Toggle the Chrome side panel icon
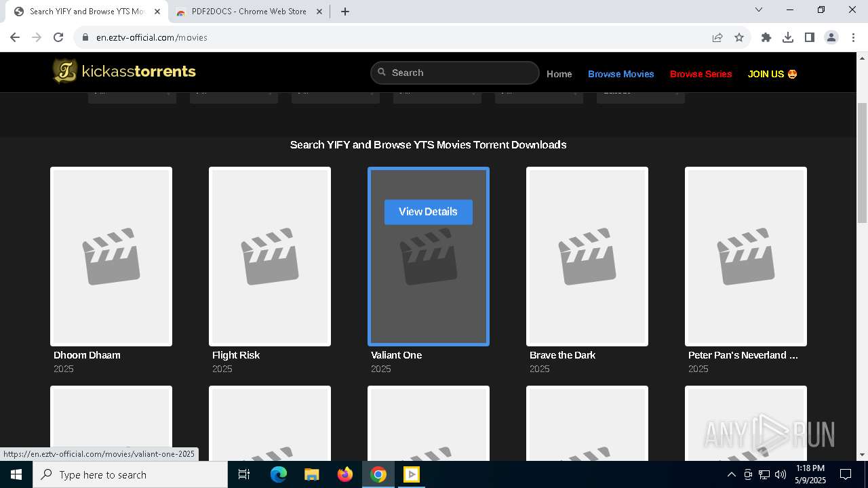This screenshot has height=488, width=868. tap(810, 37)
